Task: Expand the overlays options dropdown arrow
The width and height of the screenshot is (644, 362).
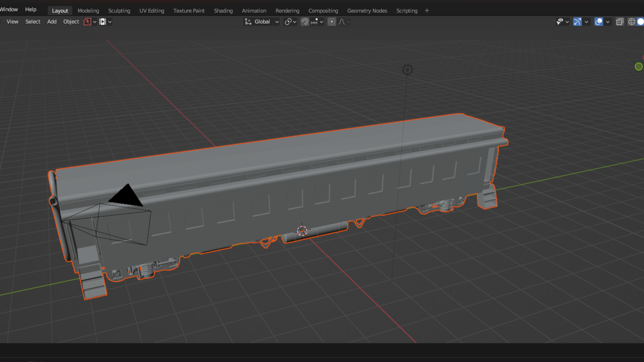Action: 608,22
